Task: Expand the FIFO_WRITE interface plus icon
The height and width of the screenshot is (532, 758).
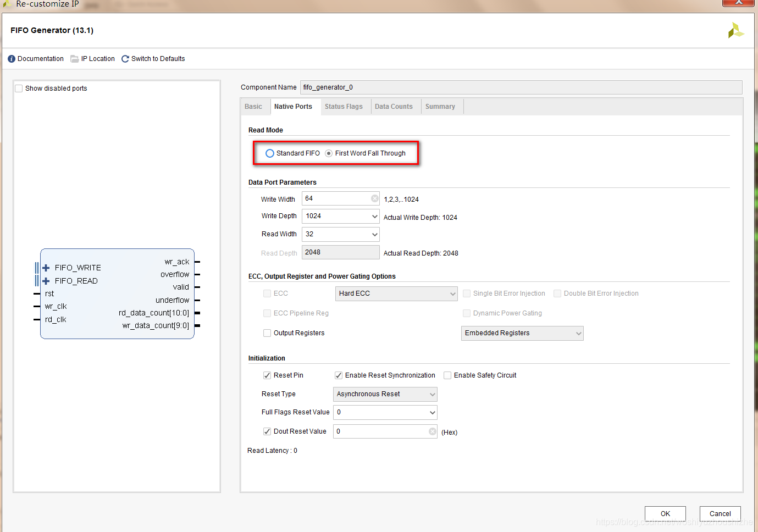Action: 46,268
